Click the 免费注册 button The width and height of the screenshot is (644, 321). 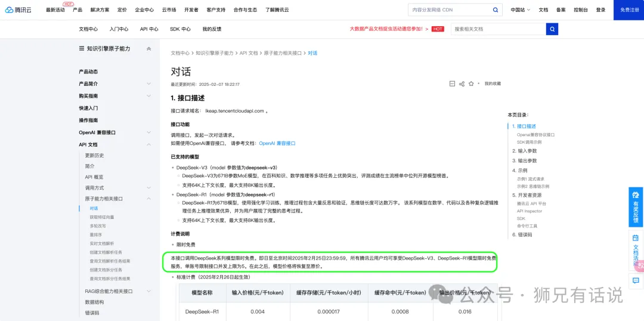628,10
